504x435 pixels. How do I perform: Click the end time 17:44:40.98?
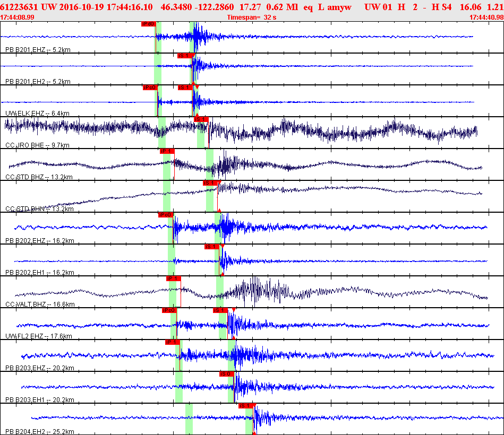pyautogui.click(x=486, y=18)
